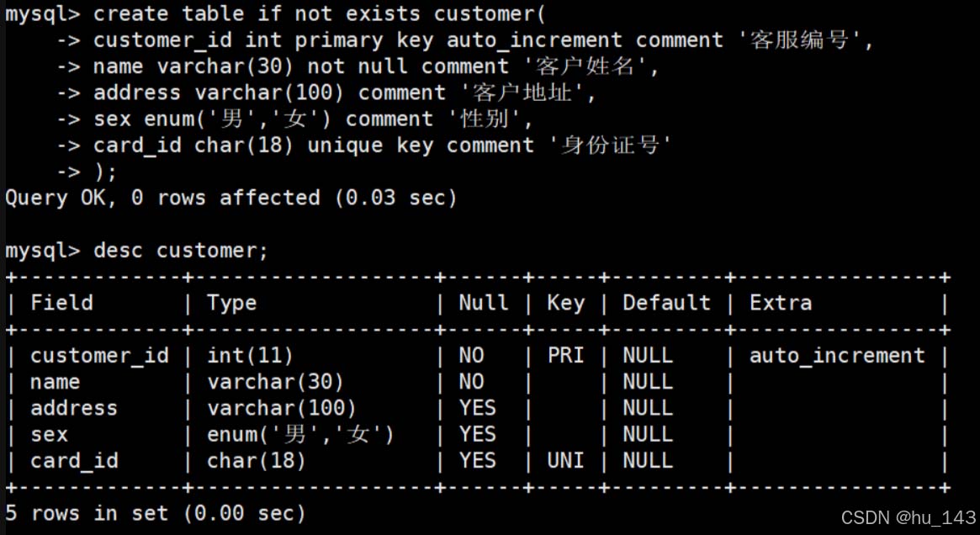Viewport: 980px width, 535px height.
Task: Click the Default column header
Action: 667,303
